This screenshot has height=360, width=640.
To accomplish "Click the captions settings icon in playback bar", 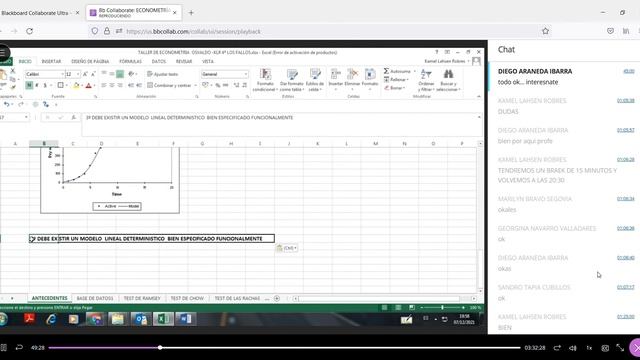I will tap(605, 348).
